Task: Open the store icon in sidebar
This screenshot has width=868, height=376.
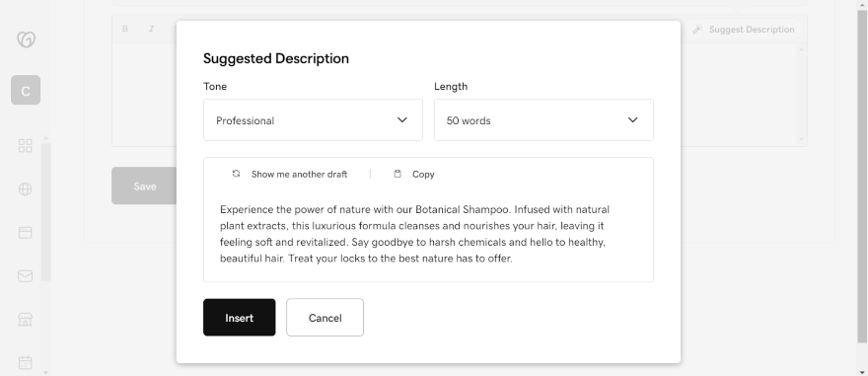Action: 25,319
